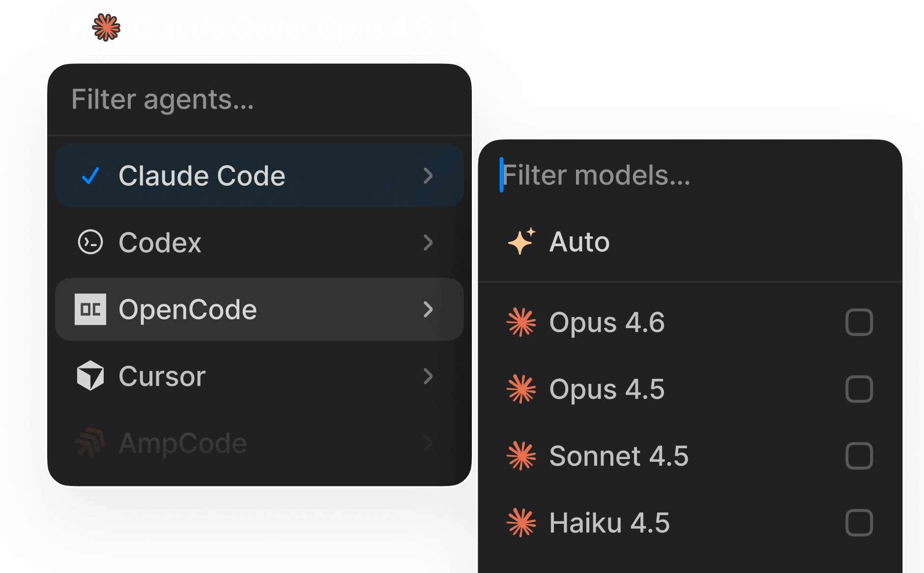Screen dimensions: 924x573
Task: Click the Haiku 4.5 starburst icon
Action: pos(521,522)
